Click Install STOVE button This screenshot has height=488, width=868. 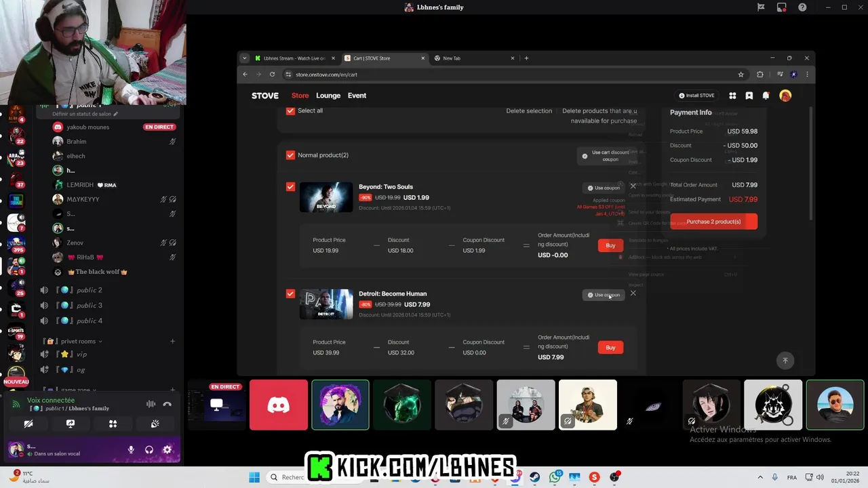pyautogui.click(x=696, y=96)
